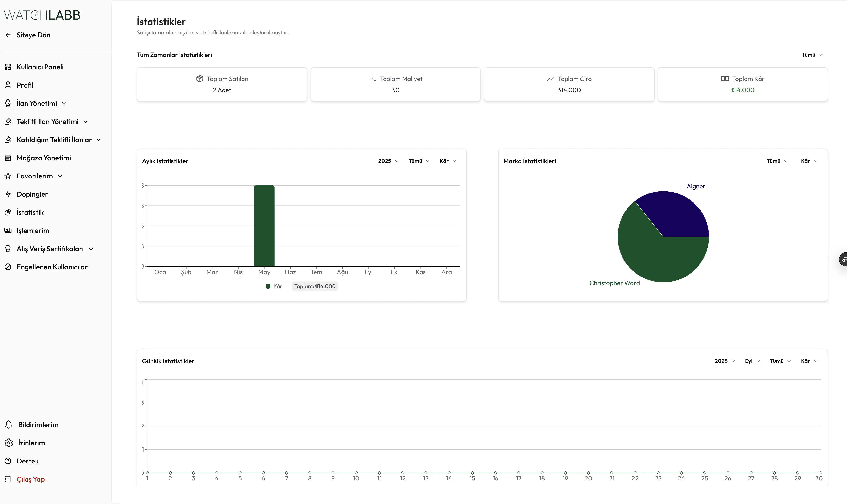The image size is (847, 504).
Task: Click the Dopingler lightning icon
Action: coord(8,194)
